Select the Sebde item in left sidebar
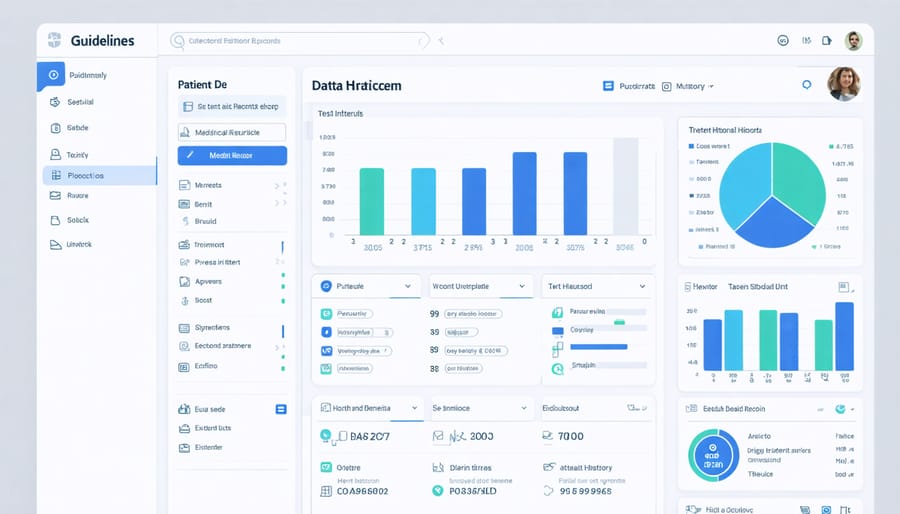This screenshot has height=514, width=900. click(x=78, y=128)
